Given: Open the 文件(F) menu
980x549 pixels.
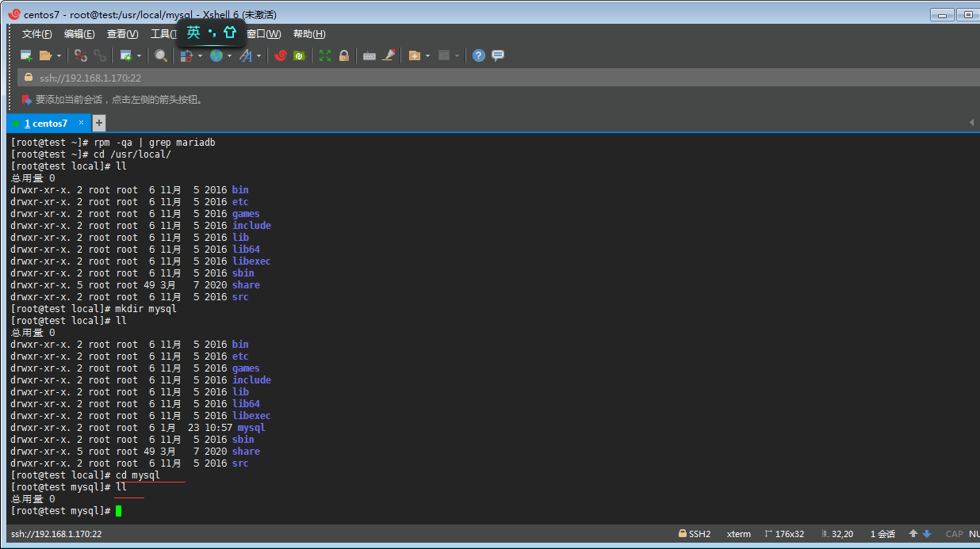Looking at the screenshot, I should (x=36, y=34).
